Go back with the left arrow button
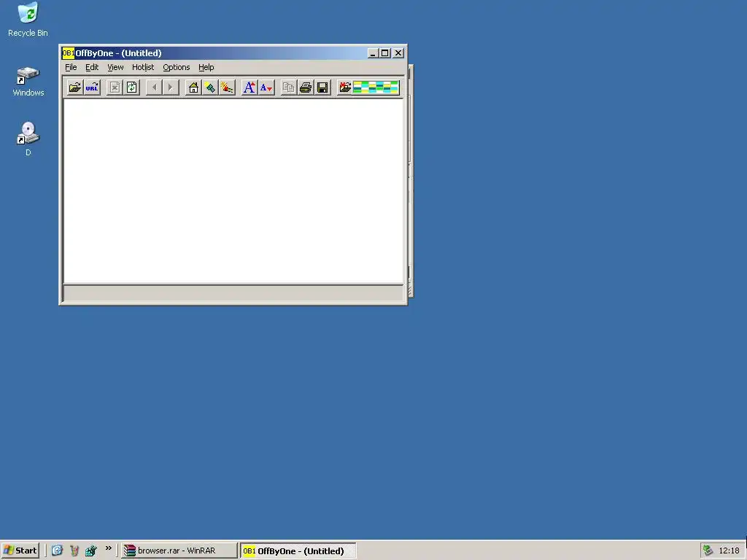The height and width of the screenshot is (560, 747). tap(155, 87)
